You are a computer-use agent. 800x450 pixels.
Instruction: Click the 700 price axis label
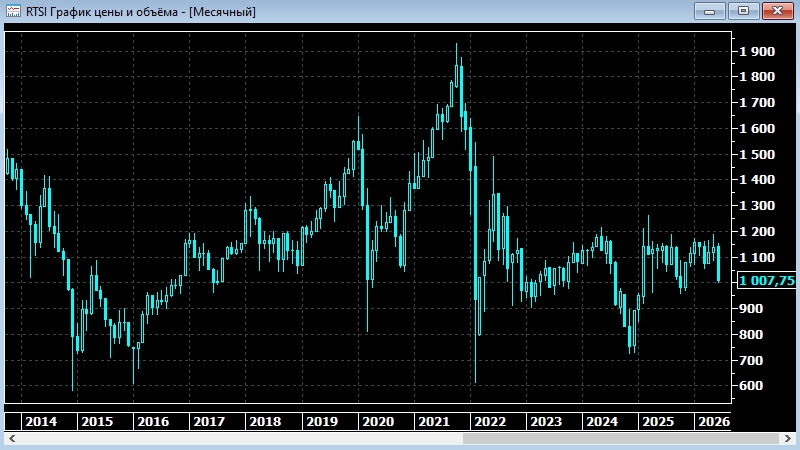(x=751, y=361)
